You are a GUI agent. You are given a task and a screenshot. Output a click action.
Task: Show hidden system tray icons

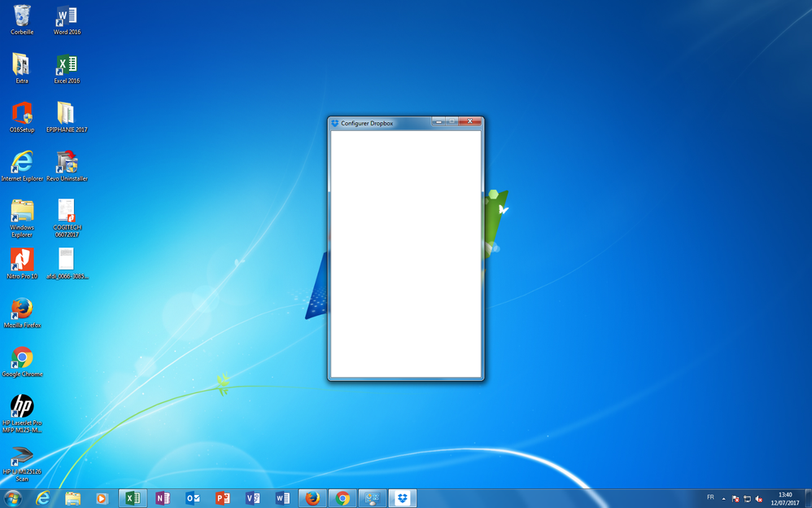click(723, 499)
